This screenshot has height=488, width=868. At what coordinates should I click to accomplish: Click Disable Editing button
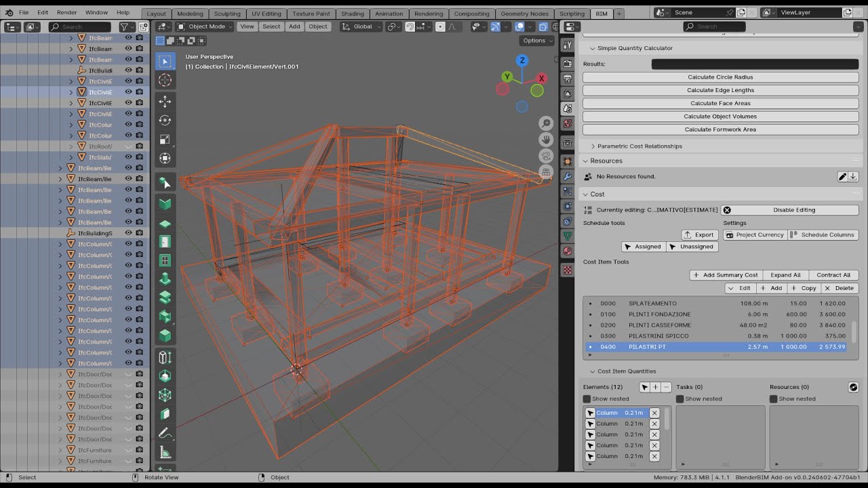pyautogui.click(x=789, y=210)
